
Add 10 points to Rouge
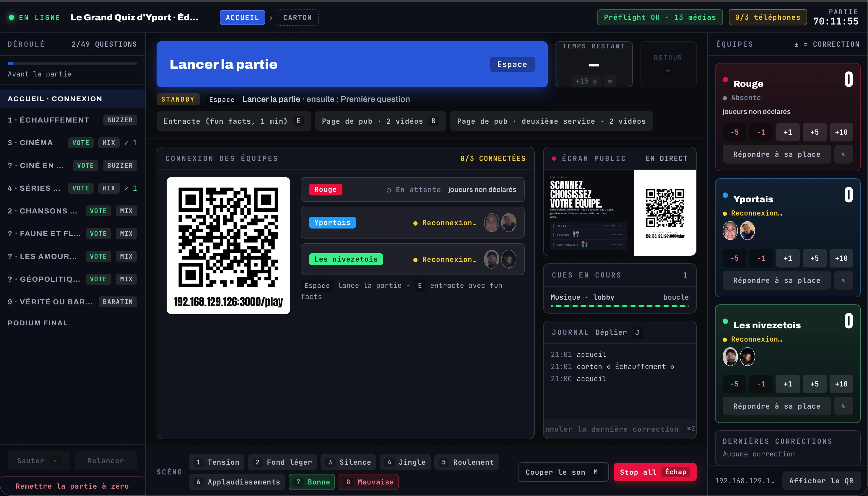tap(841, 132)
